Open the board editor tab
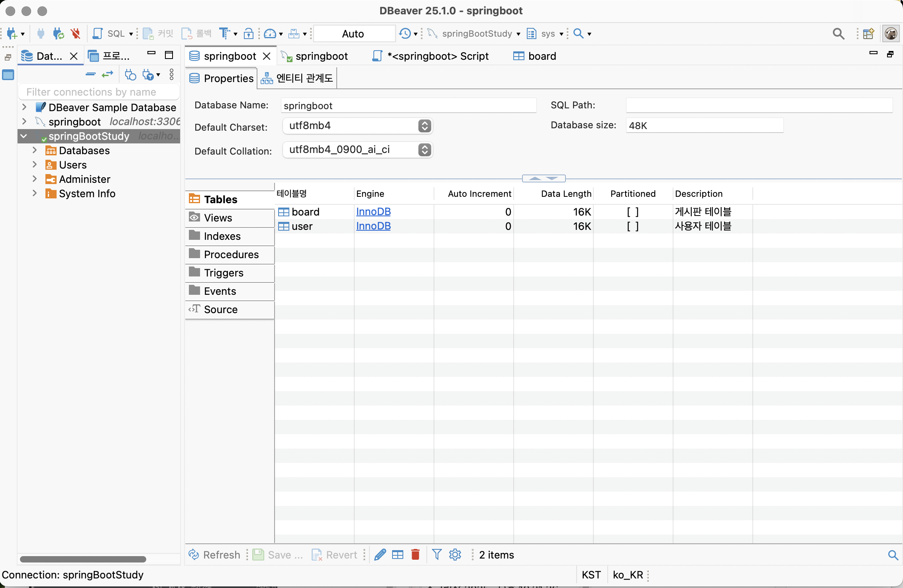This screenshot has width=903, height=588. coord(535,56)
